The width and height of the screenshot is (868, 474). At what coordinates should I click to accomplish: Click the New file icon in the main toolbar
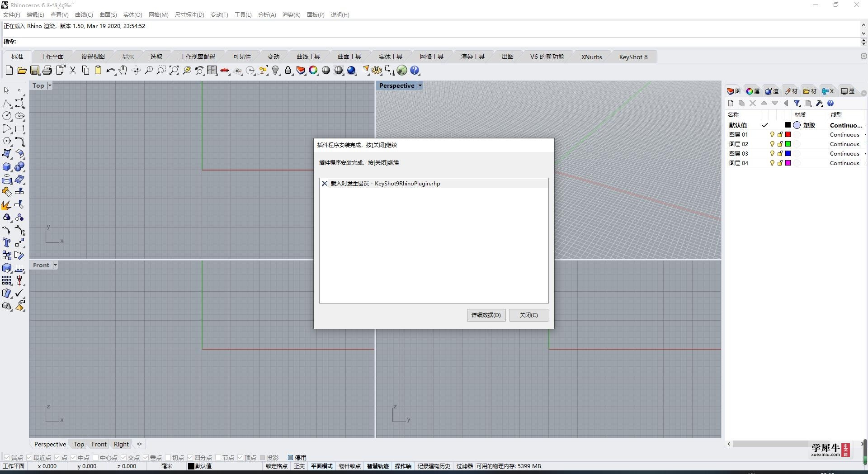point(9,70)
